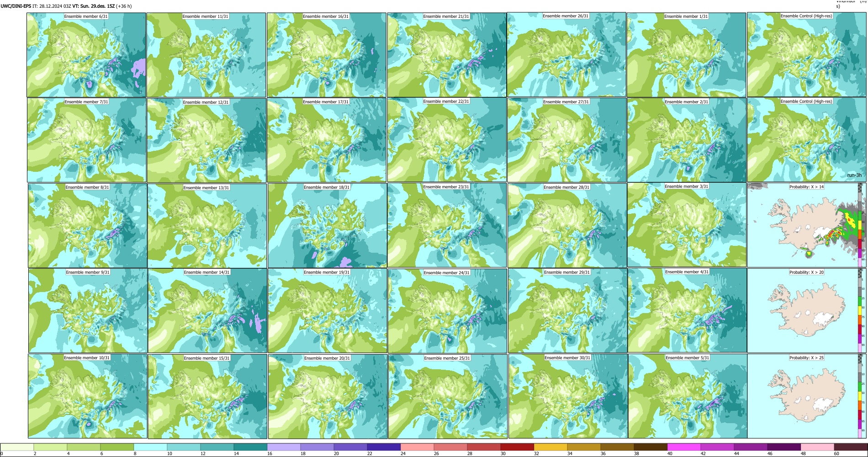The image size is (868, 457).
Task: View the Ensemble member 30/31 panel
Action: [568, 396]
